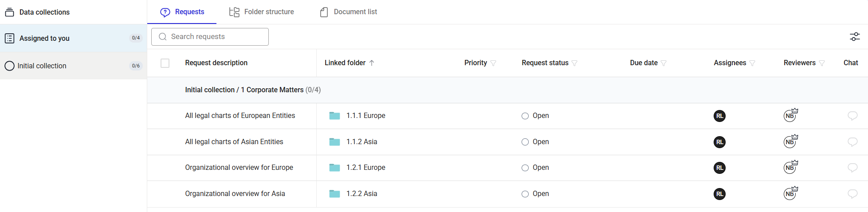Open the Request status column filter
Screen dimensions: 868x212
pos(574,63)
